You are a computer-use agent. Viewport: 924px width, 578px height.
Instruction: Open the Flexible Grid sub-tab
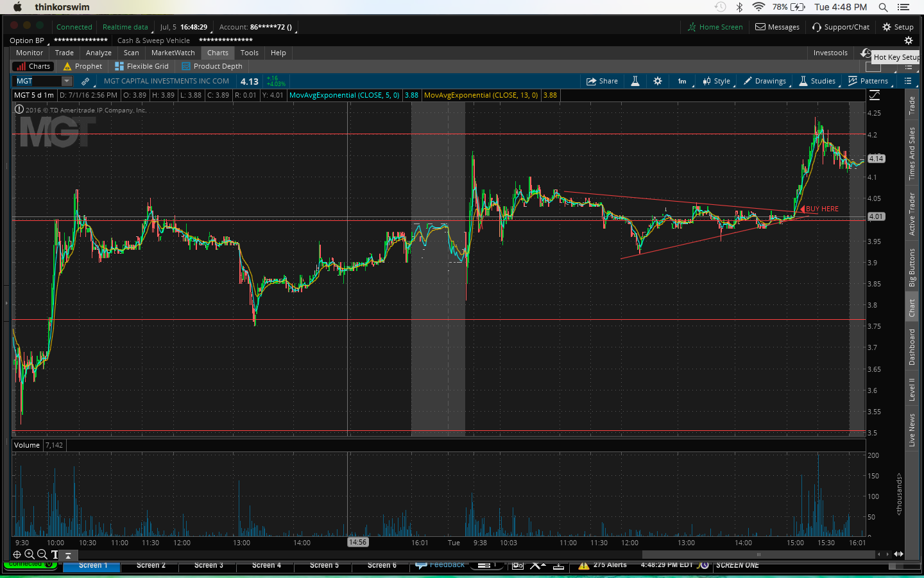pos(142,66)
